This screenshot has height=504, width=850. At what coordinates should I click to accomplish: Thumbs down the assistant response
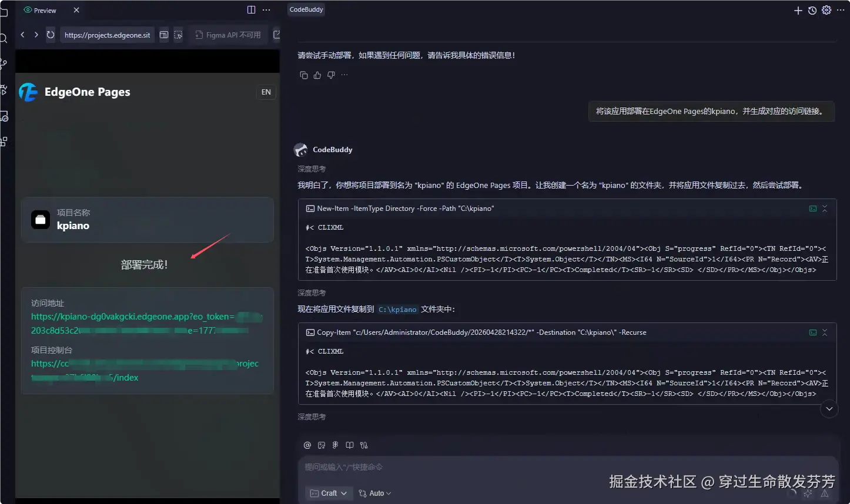[x=331, y=75]
